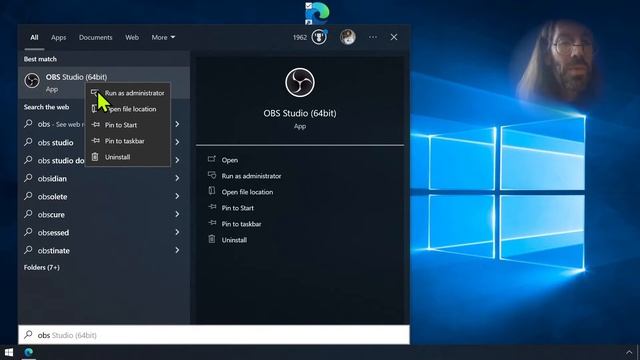This screenshot has width=640, height=360.
Task: Choose Pin to taskbar in context menu
Action: [x=128, y=141]
